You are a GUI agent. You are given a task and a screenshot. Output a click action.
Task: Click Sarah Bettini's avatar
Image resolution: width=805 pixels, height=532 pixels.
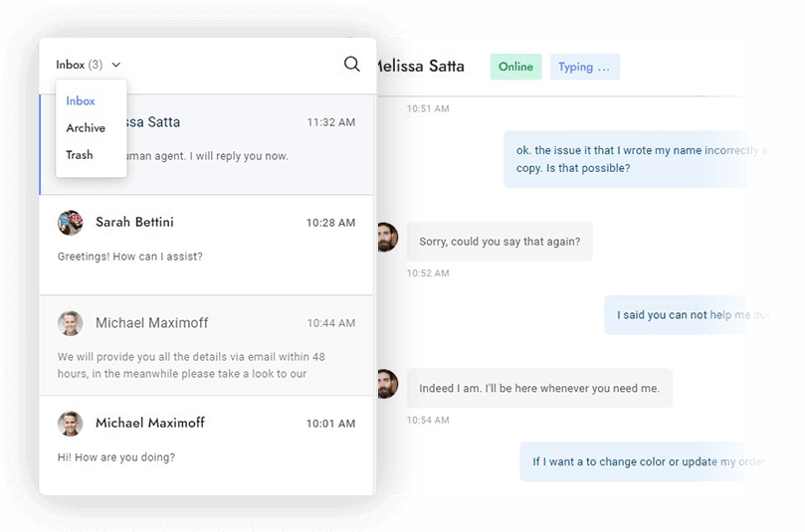71,223
